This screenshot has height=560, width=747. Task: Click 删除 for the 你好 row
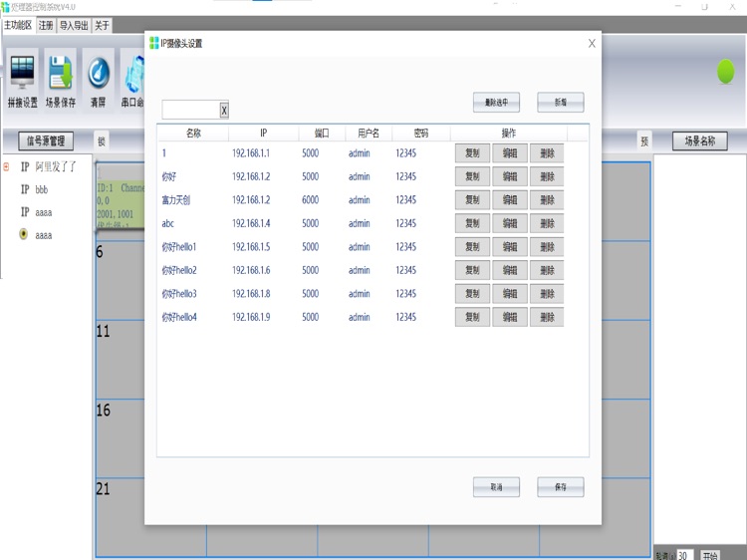[547, 176]
